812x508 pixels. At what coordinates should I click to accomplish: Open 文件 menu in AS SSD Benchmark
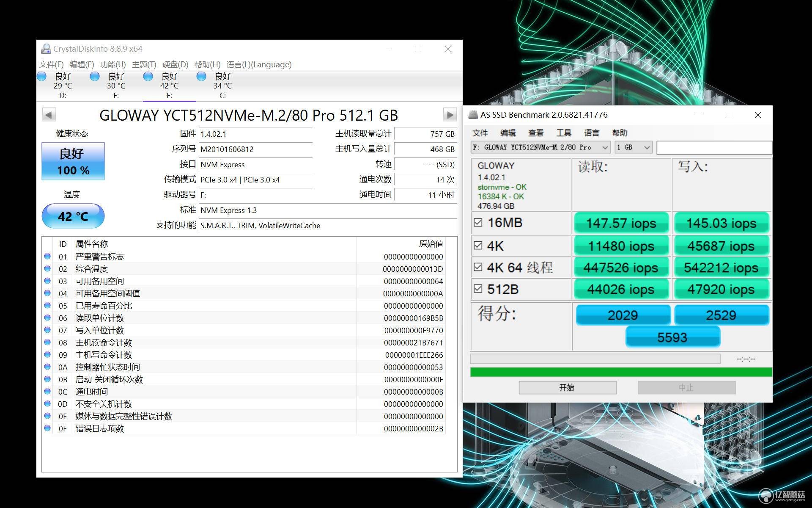[x=480, y=133]
